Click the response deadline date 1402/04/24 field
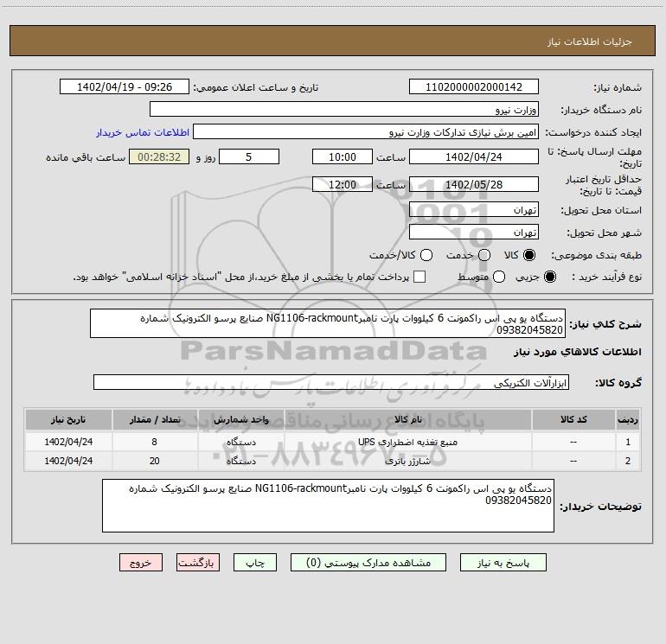The image size is (666, 644). pos(474,156)
